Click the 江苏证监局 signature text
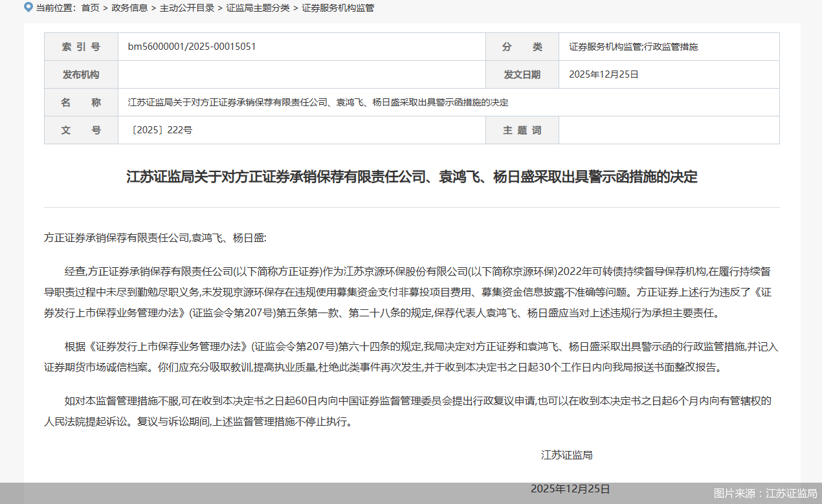 567,455
